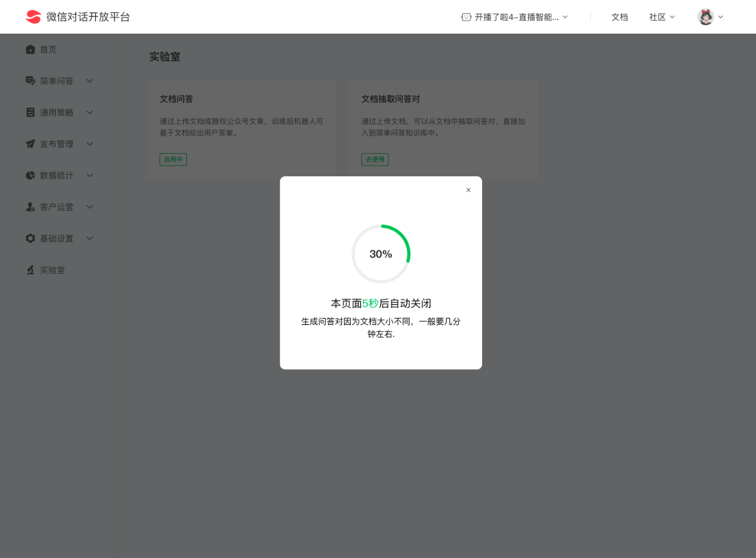Screen dimensions: 756x558
Task: Expand the 数据统计 chevron
Action: click(89, 176)
